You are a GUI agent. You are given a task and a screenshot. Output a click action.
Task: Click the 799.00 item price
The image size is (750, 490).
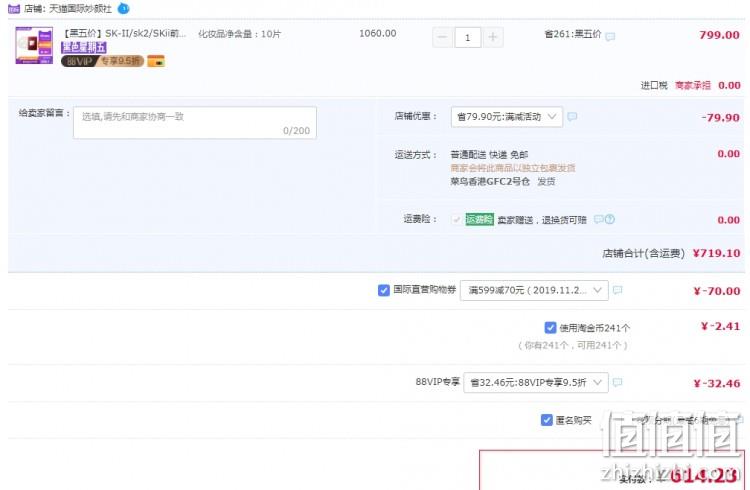719,35
